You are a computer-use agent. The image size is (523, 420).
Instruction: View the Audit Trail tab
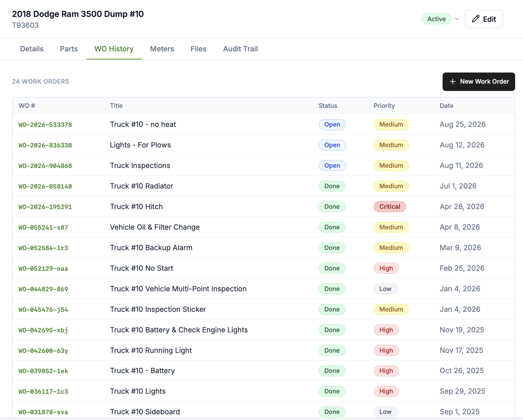[x=240, y=49]
